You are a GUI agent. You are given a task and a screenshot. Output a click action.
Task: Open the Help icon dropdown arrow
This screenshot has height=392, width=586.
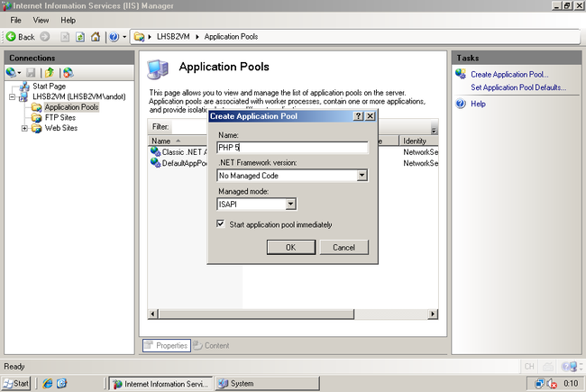[124, 37]
